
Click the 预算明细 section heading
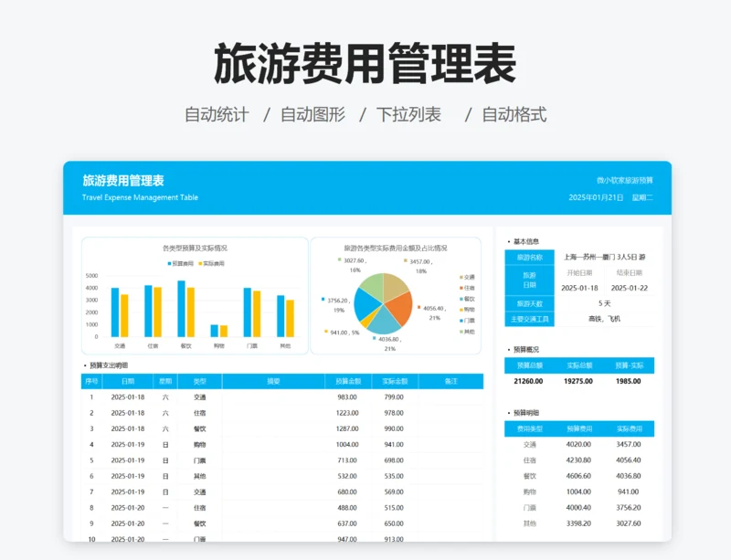tap(526, 413)
